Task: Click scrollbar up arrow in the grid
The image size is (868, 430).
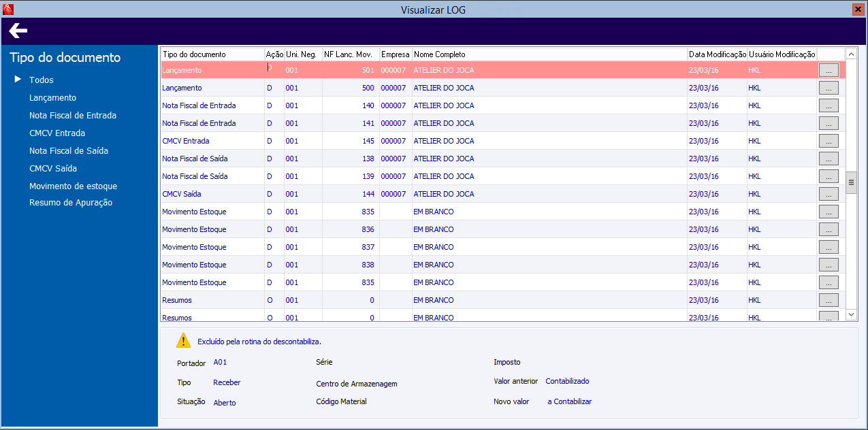Action: point(851,54)
